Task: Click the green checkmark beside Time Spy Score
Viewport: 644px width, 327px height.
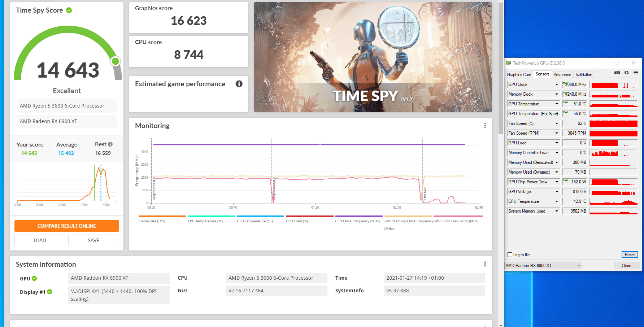Action: (x=69, y=10)
